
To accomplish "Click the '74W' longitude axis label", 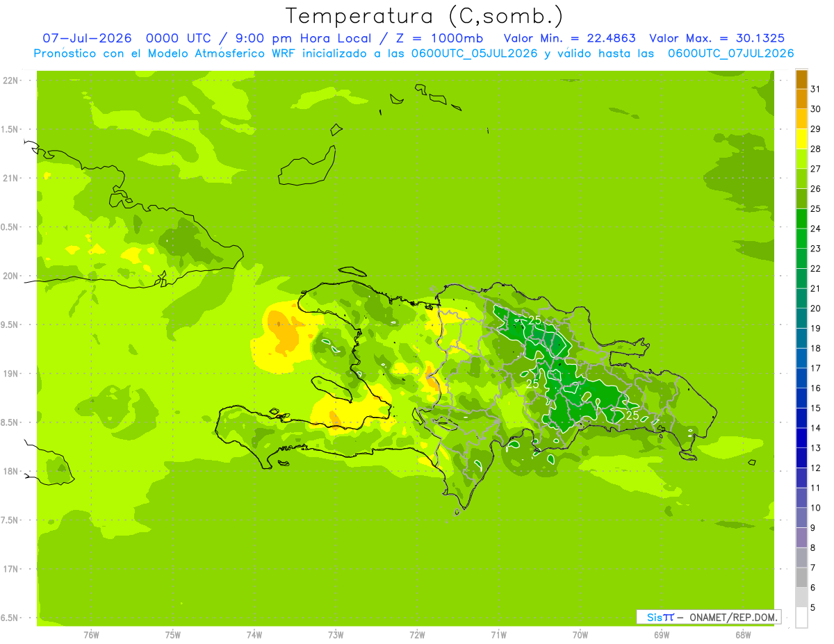I will (x=254, y=634).
